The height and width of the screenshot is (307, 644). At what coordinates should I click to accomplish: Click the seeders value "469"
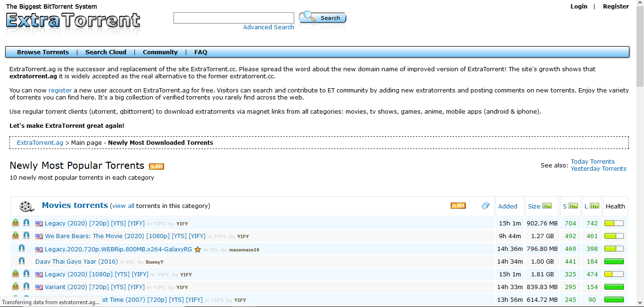pyautogui.click(x=570, y=249)
